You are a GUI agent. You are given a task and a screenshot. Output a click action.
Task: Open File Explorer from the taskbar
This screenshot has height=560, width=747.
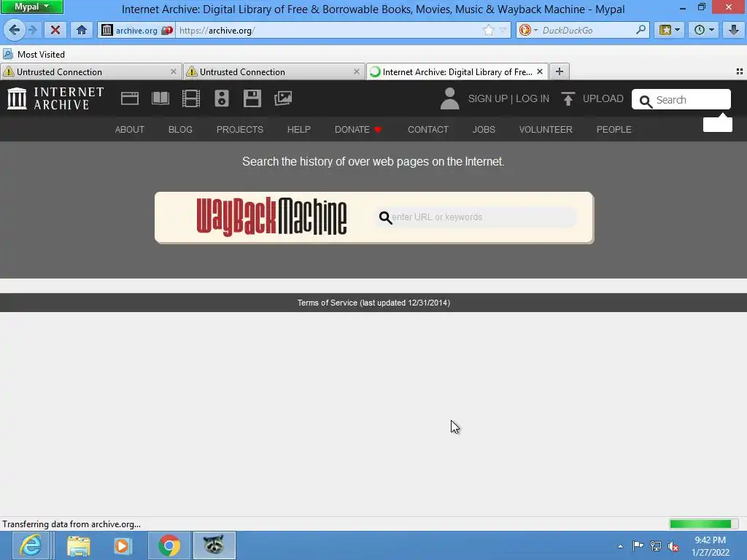coord(79,545)
